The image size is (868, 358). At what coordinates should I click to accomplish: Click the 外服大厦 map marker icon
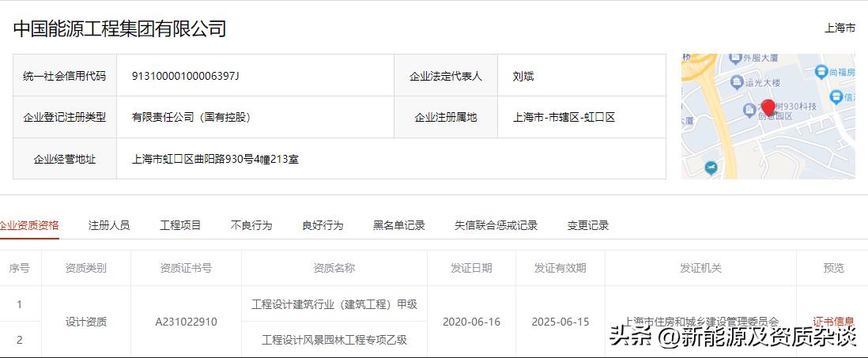[735, 58]
